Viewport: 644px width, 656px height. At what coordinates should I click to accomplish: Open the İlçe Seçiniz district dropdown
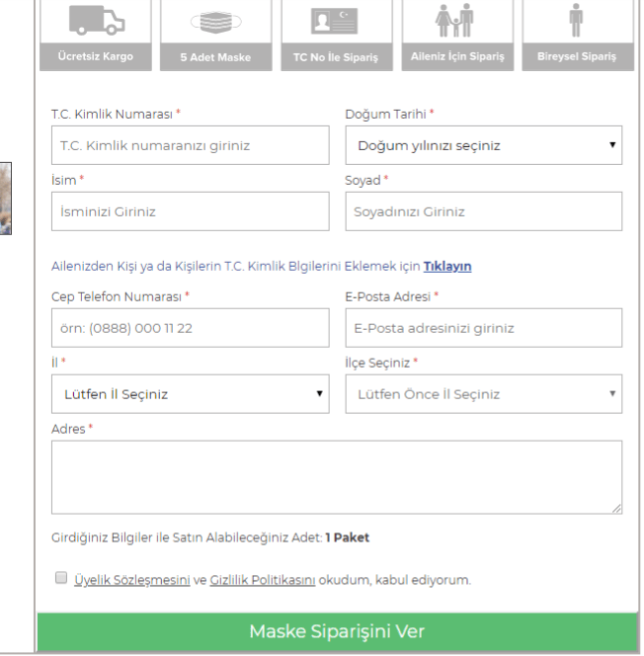click(483, 394)
